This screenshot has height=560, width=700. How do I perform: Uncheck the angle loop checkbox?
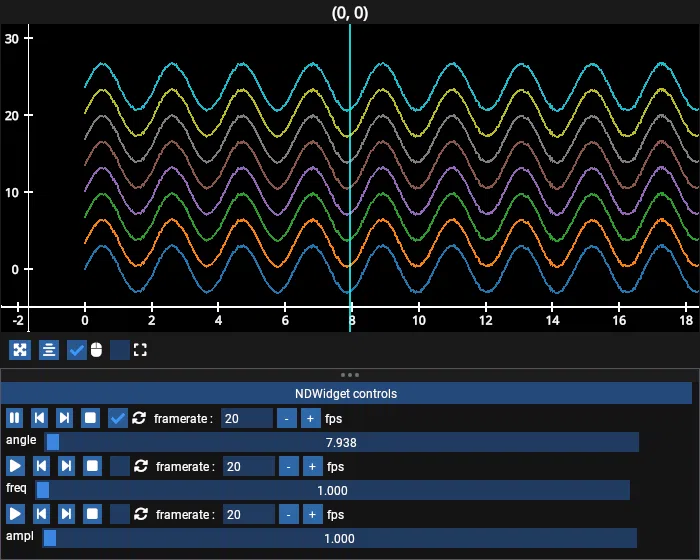pyautogui.click(x=117, y=418)
